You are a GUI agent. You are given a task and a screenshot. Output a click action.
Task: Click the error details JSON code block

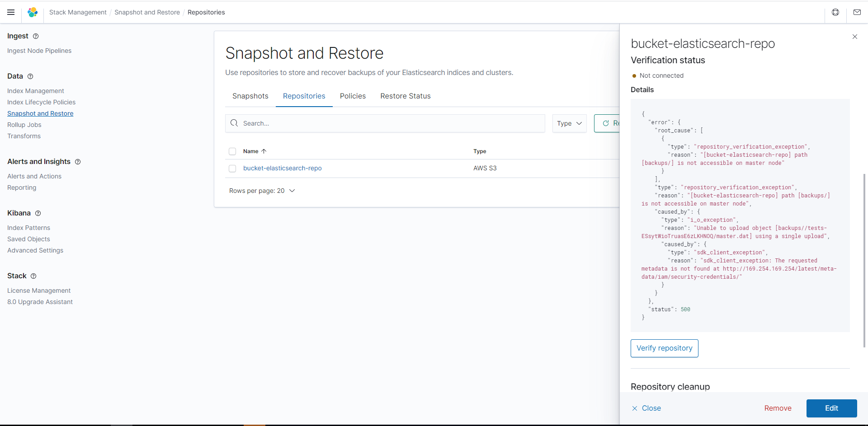[x=740, y=215]
